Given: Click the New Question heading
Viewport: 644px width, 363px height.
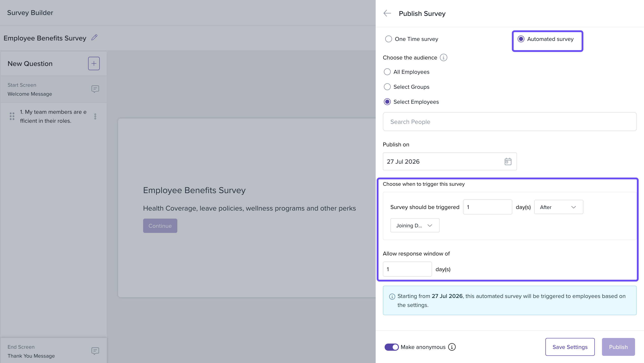Looking at the screenshot, I should pyautogui.click(x=30, y=64).
